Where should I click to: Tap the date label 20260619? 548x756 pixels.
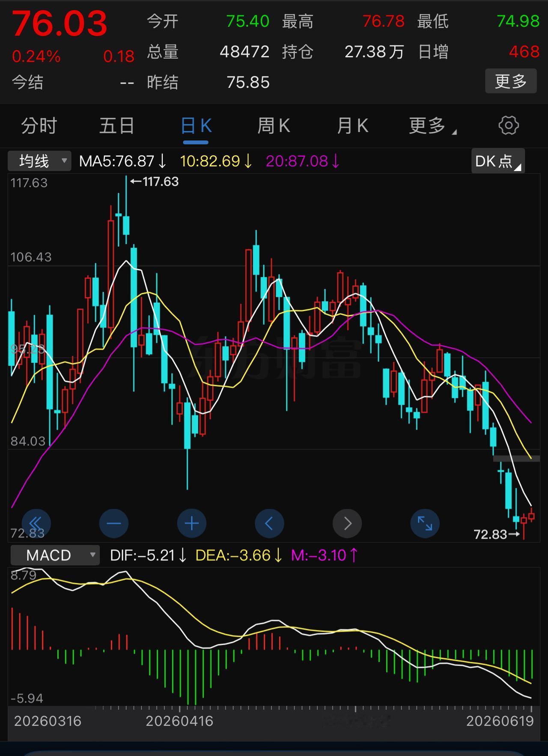coord(500,721)
